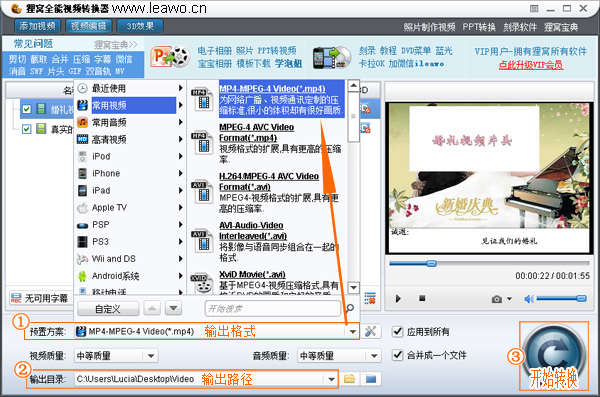Open 刻录软件 in top bar
The width and height of the screenshot is (600, 397).
tap(520, 27)
